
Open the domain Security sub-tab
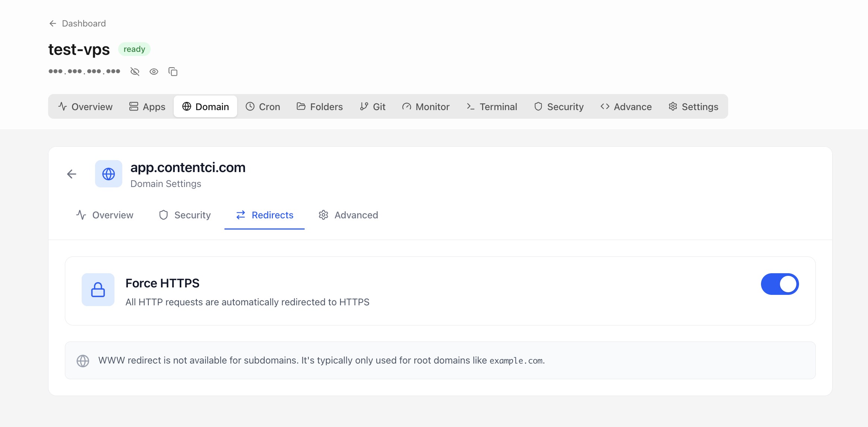point(185,215)
